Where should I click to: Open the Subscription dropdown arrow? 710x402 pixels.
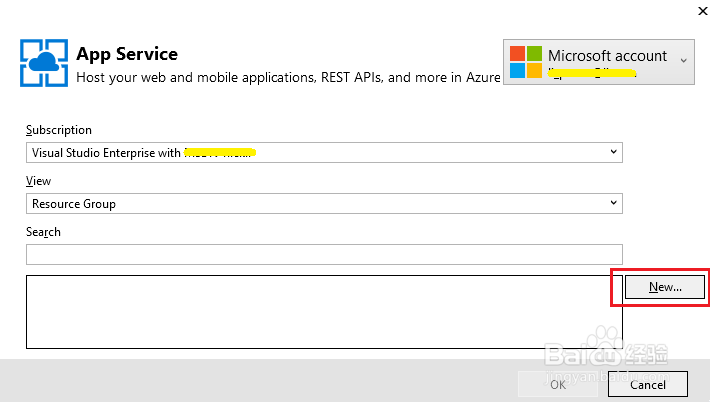coord(613,152)
